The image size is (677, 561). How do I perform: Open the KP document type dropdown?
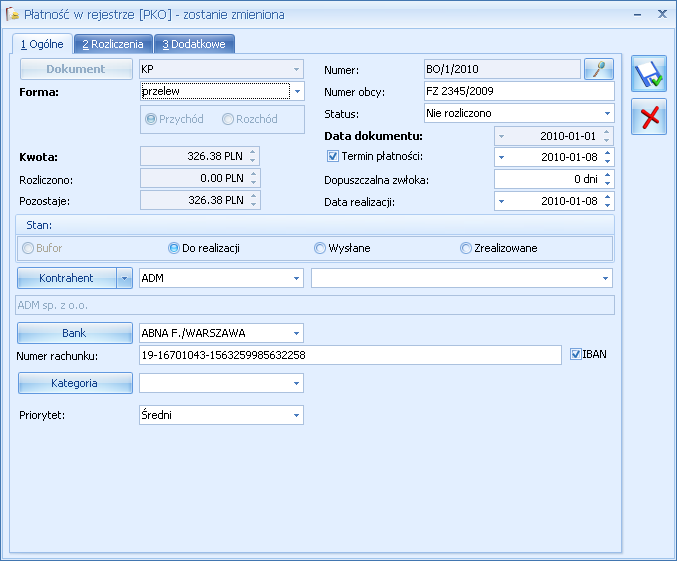coord(296,69)
